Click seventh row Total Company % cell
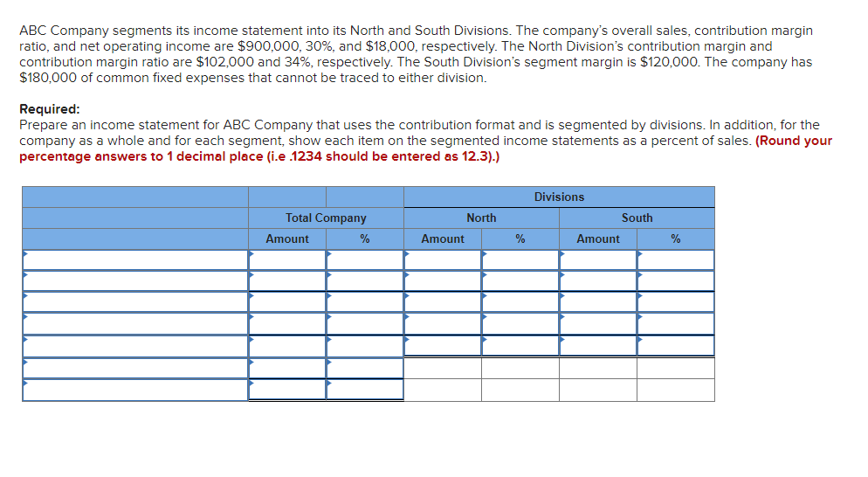The height and width of the screenshot is (477, 868). coord(365,390)
